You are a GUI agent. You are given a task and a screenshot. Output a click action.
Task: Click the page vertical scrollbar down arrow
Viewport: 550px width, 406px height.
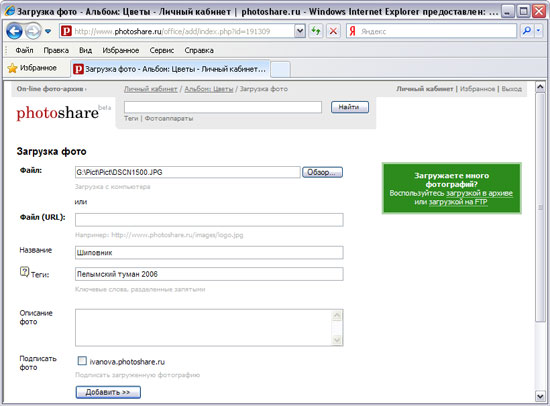point(540,396)
